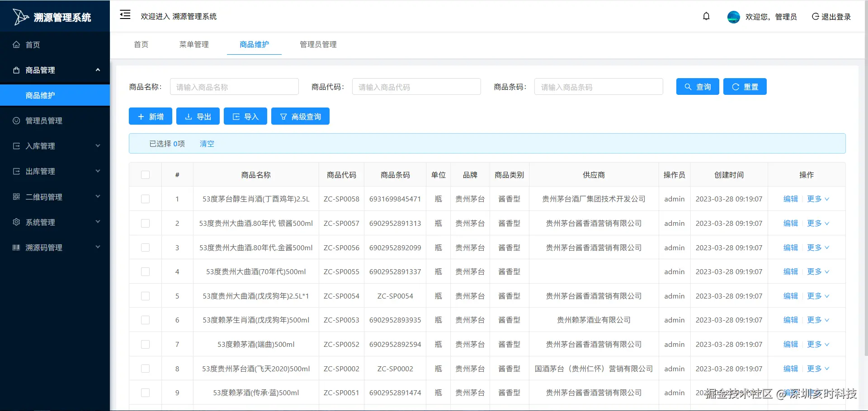
Task: Click the 二维码管理 QR icon
Action: click(x=16, y=196)
